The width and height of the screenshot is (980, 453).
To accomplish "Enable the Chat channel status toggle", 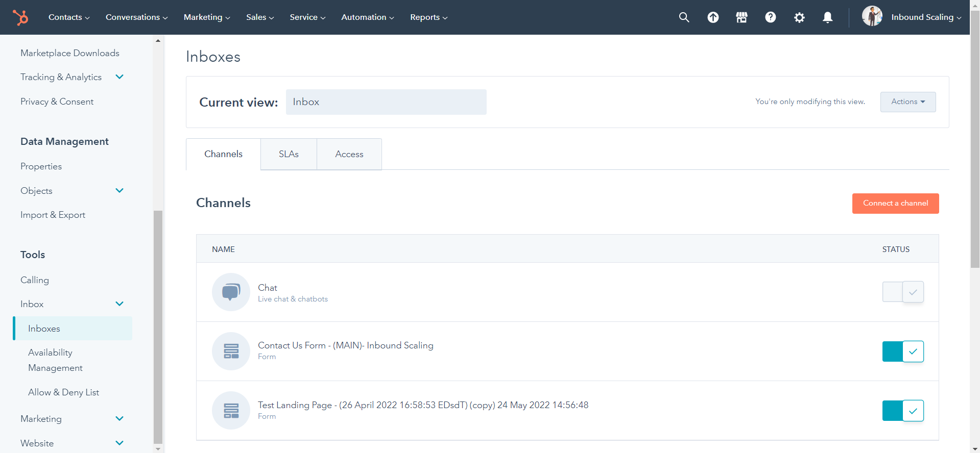I will coord(903,292).
